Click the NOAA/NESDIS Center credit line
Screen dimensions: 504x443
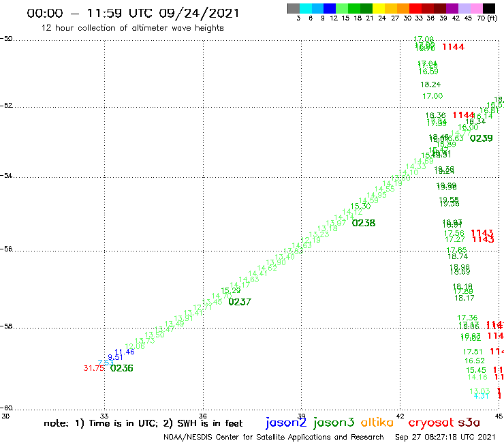coord(274,437)
